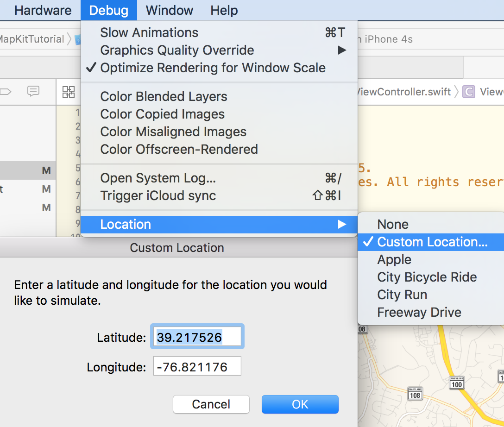This screenshot has height=427, width=504.
Task: Enable Color Misaligned Images
Action: (x=219, y=132)
